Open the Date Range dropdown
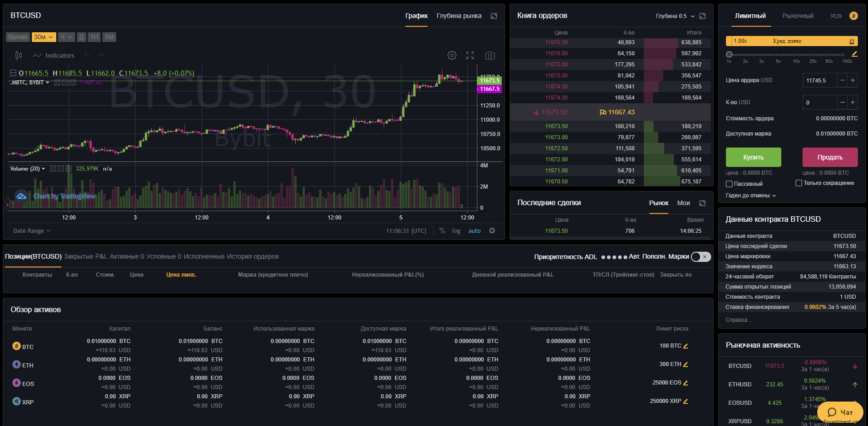This screenshot has width=868, height=426. 32,231
